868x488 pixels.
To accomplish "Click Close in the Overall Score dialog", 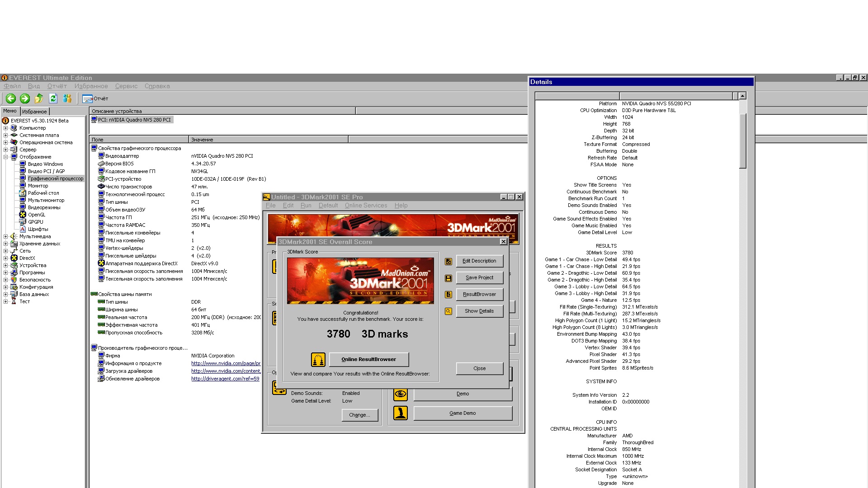I will tap(479, 369).
